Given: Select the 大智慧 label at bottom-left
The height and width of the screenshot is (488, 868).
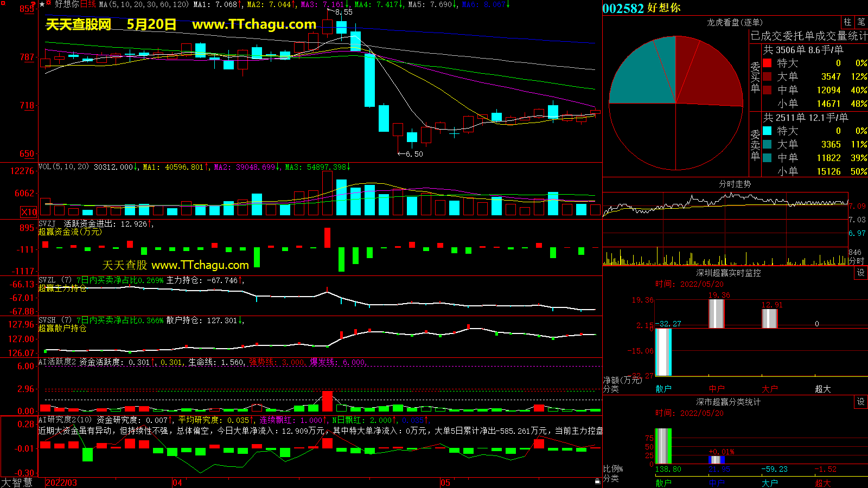Looking at the screenshot, I should [x=17, y=483].
